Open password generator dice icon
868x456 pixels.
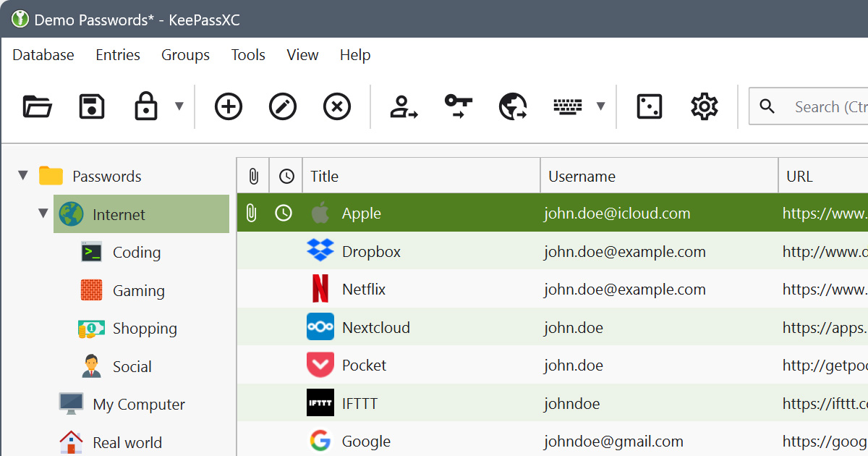pos(649,107)
